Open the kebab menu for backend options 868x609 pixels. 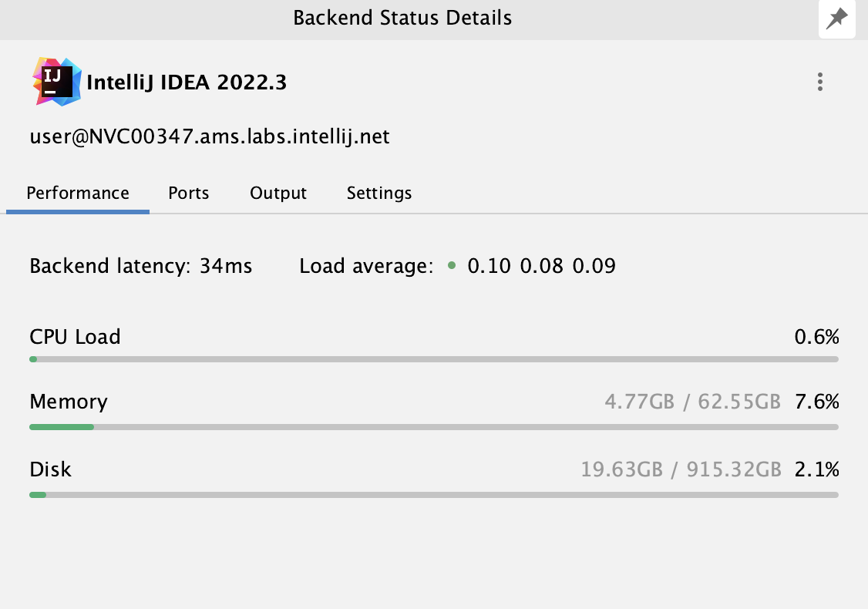pyautogui.click(x=820, y=82)
